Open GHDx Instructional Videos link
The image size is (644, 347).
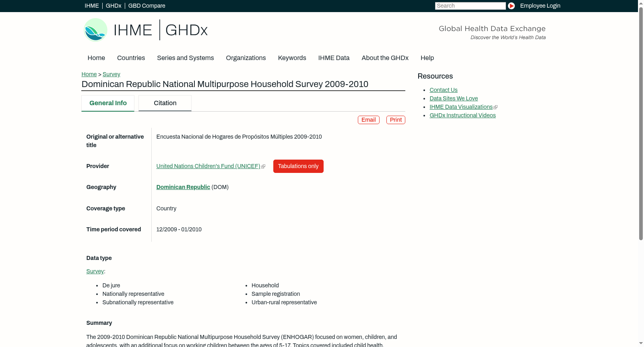(462, 115)
